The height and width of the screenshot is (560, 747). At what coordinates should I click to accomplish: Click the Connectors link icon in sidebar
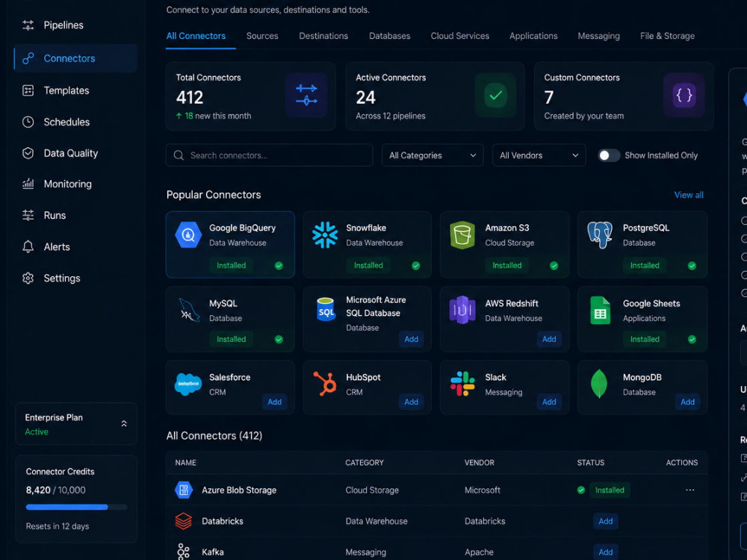click(x=28, y=58)
